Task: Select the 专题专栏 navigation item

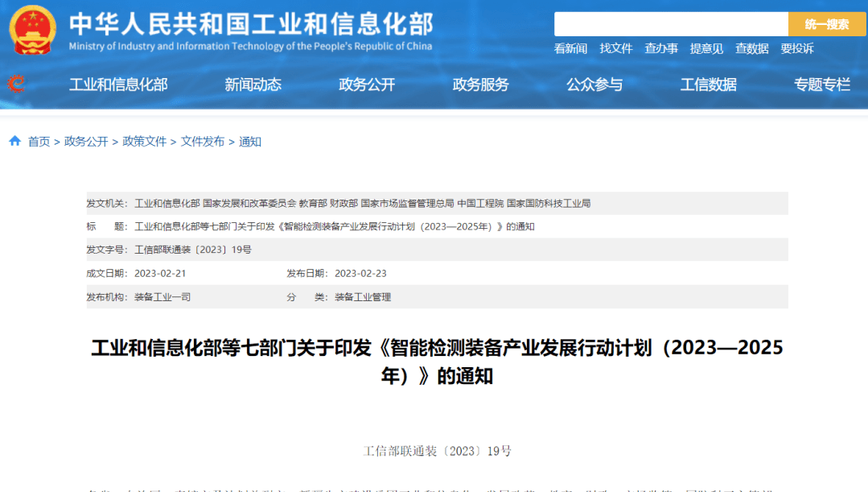Action: [821, 85]
